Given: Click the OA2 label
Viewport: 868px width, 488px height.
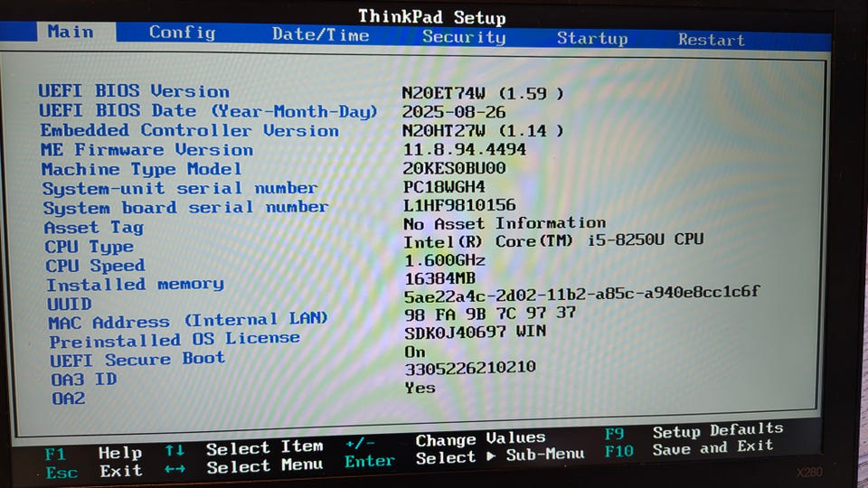Looking at the screenshot, I should [x=69, y=399].
